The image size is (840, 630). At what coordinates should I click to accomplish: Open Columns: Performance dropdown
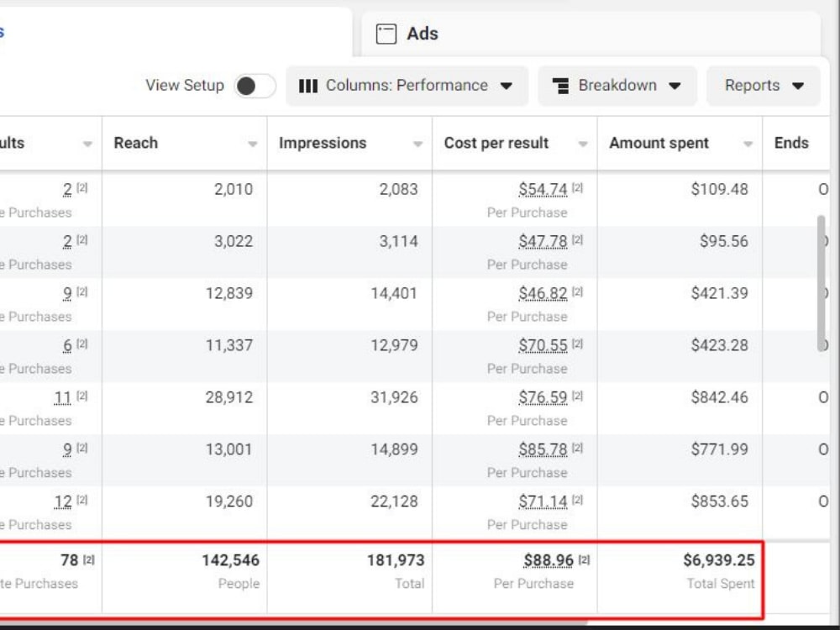coord(407,86)
